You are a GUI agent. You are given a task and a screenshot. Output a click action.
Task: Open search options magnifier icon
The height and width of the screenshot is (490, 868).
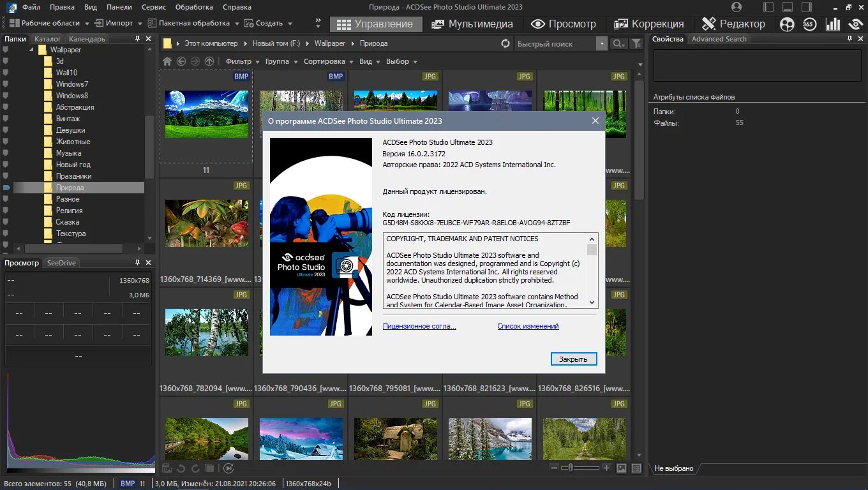coord(618,43)
